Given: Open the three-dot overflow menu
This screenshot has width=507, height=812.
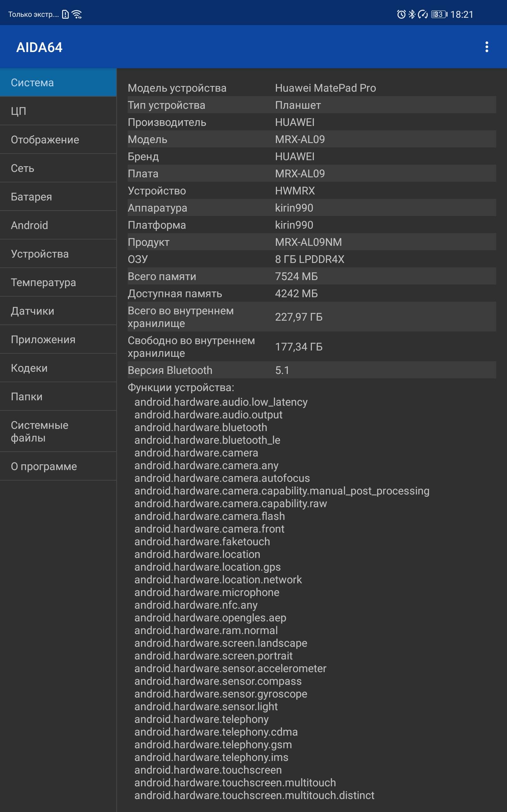Looking at the screenshot, I should pyautogui.click(x=486, y=47).
